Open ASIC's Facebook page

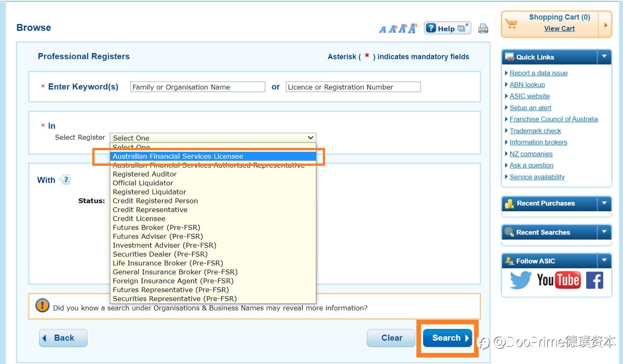point(594,280)
